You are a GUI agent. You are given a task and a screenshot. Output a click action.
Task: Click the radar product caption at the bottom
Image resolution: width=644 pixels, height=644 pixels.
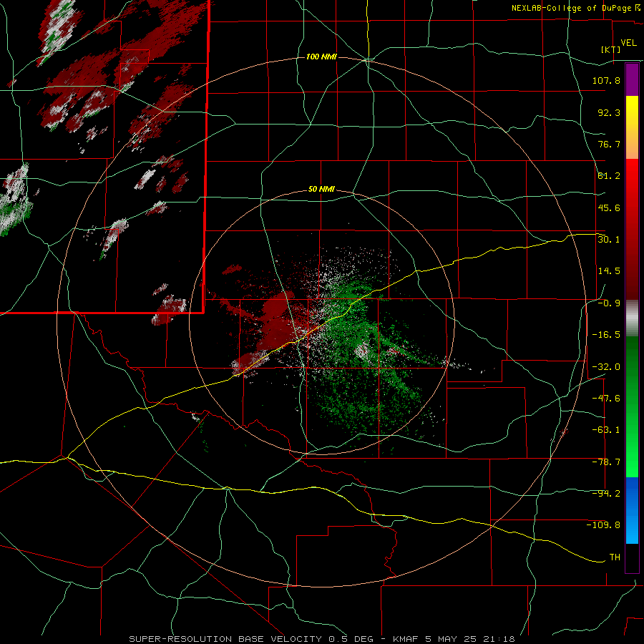(322, 639)
